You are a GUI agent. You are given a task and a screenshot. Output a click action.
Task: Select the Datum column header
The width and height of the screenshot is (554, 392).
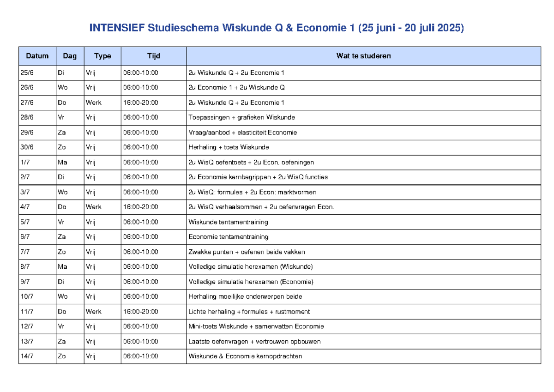click(x=37, y=56)
